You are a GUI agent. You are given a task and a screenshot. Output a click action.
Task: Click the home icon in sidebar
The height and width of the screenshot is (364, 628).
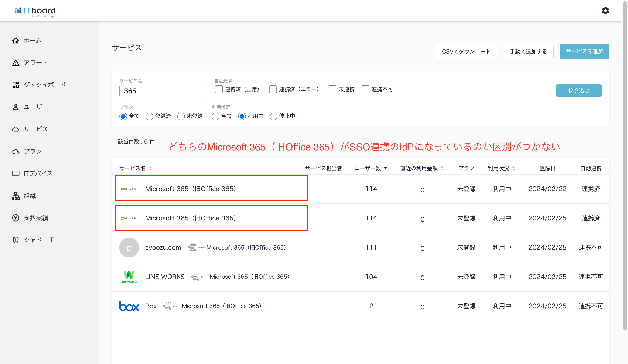[x=16, y=40]
